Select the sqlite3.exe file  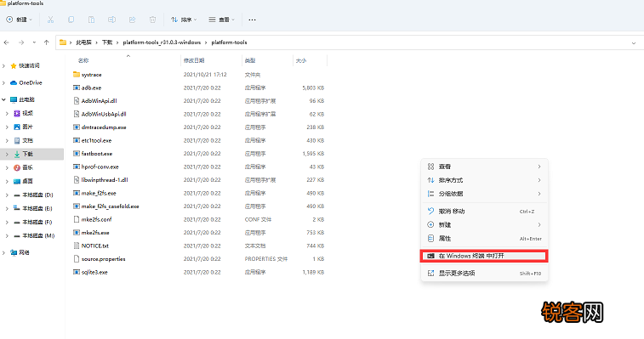click(x=90, y=272)
